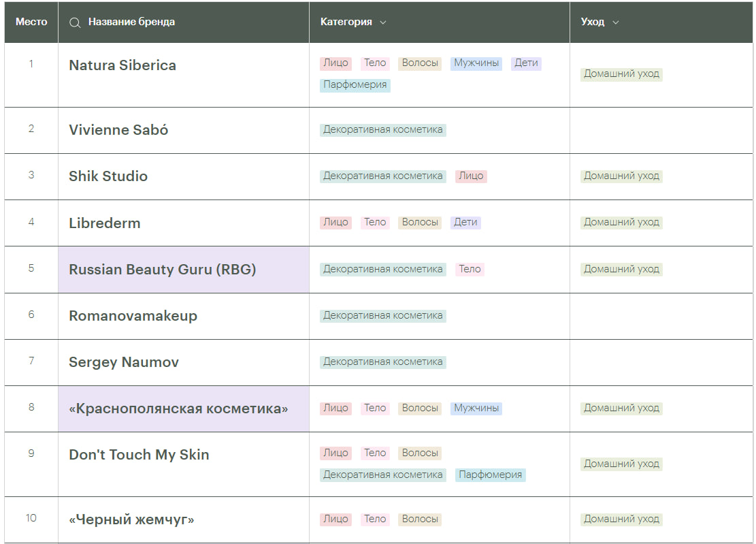This screenshot has width=756, height=544.
Task: Expand the Категория column dropdown chevron
Action: pyautogui.click(x=382, y=22)
